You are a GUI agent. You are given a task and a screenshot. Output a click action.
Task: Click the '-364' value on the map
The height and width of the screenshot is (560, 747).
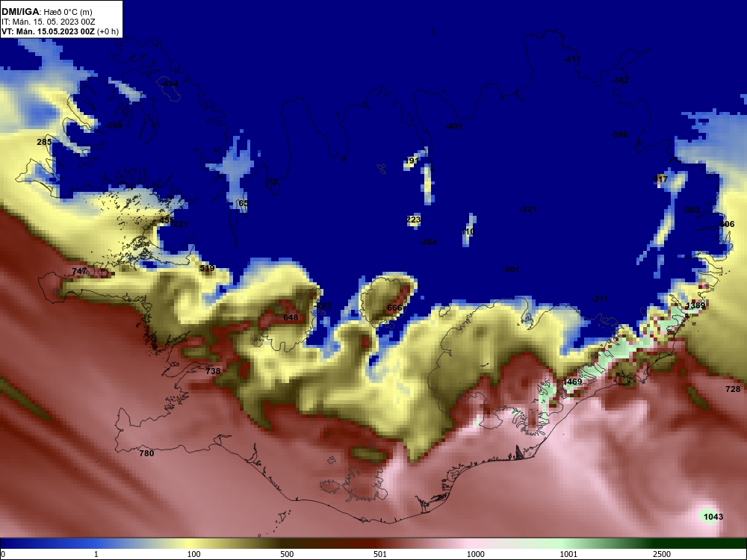point(428,243)
